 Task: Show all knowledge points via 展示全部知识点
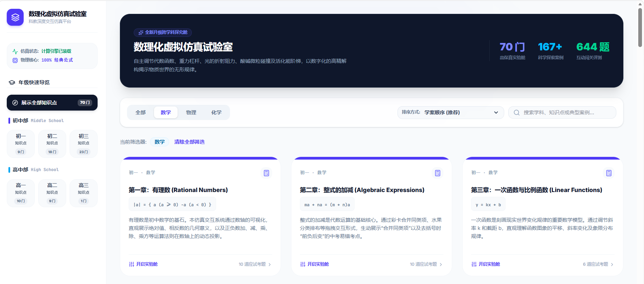point(52,103)
